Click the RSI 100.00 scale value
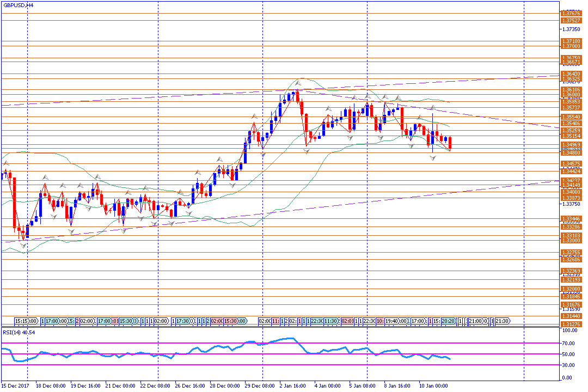 (x=569, y=330)
